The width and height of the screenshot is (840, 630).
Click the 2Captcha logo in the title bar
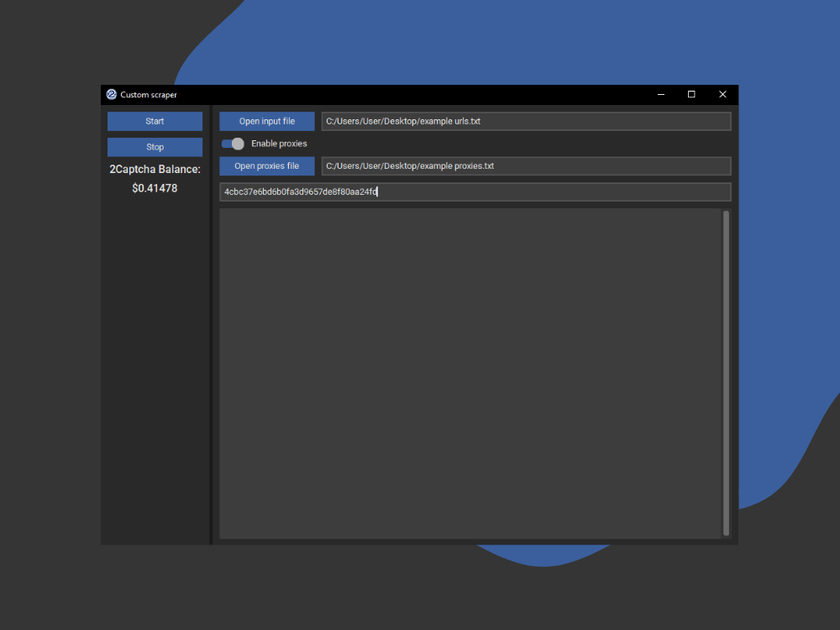(x=111, y=94)
